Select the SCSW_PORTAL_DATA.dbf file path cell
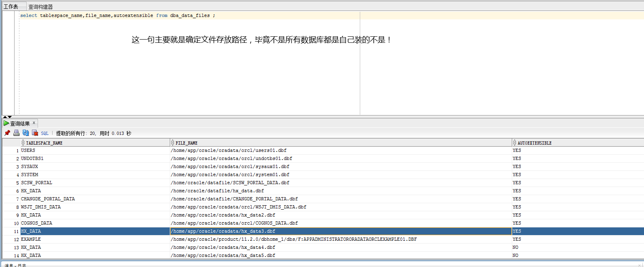Screen dimensions: 644x267 (341, 183)
